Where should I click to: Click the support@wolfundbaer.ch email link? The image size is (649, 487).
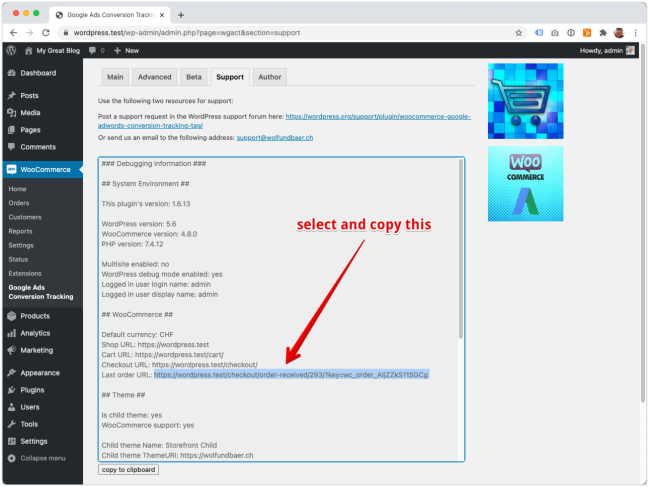click(x=275, y=138)
